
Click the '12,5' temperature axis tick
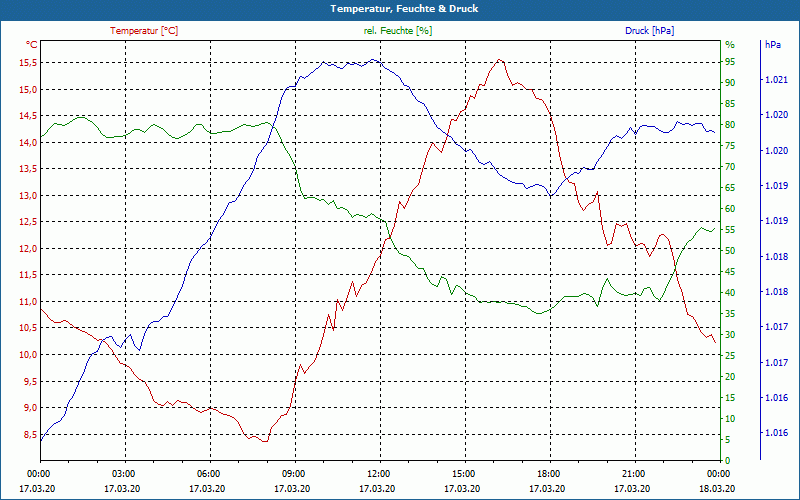coord(28,222)
